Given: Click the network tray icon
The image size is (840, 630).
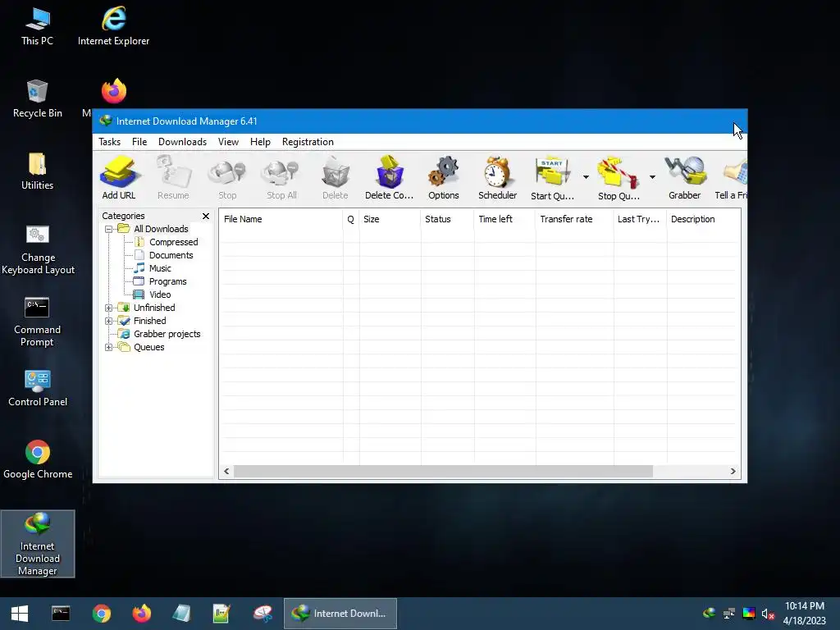Looking at the screenshot, I should coord(729,614).
